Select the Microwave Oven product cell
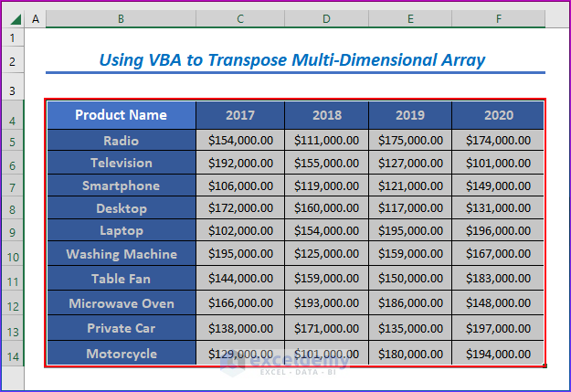 pos(122,303)
